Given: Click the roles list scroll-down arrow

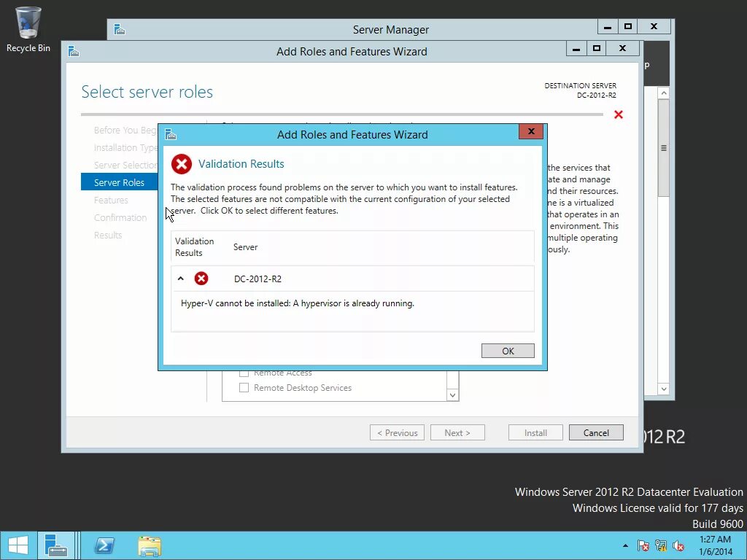Looking at the screenshot, I should point(452,394).
